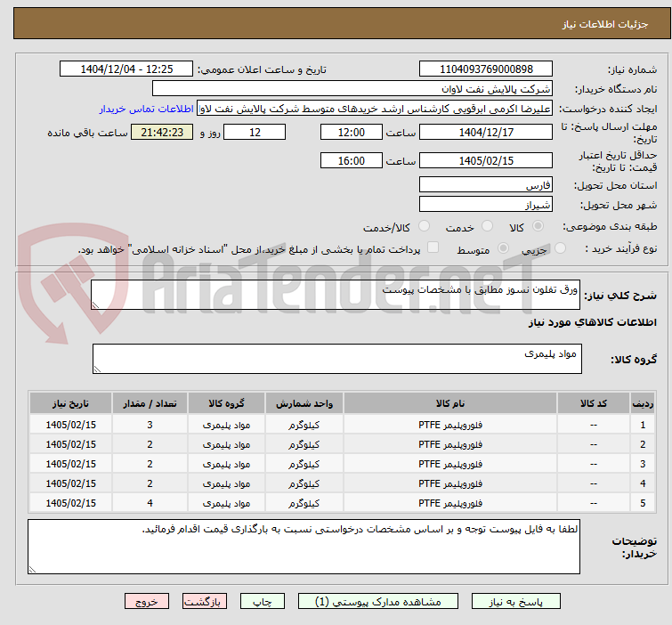Select the متوسط purchase type radio

[503, 248]
